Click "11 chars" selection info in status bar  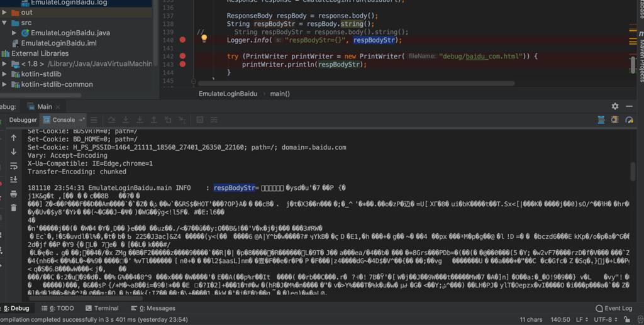click(x=531, y=319)
